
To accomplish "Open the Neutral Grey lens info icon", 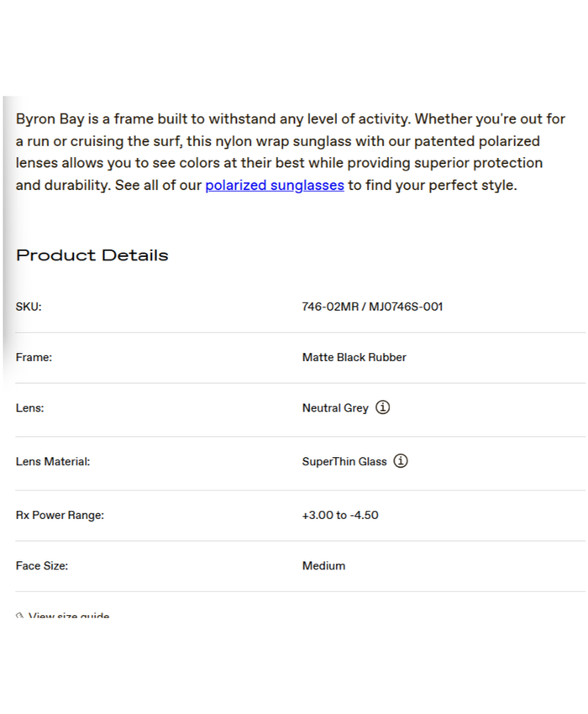I will 383,407.
